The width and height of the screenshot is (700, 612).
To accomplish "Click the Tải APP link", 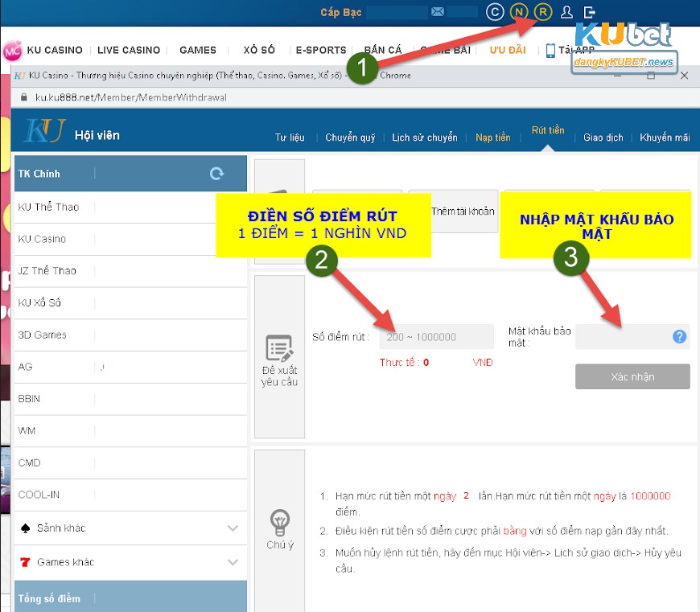I will click(x=576, y=50).
